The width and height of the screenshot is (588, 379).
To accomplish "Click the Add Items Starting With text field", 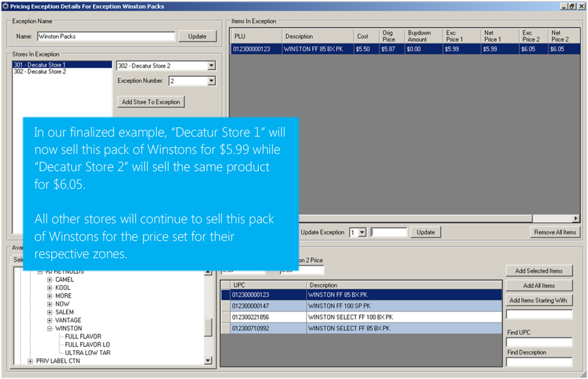I will tap(539, 314).
